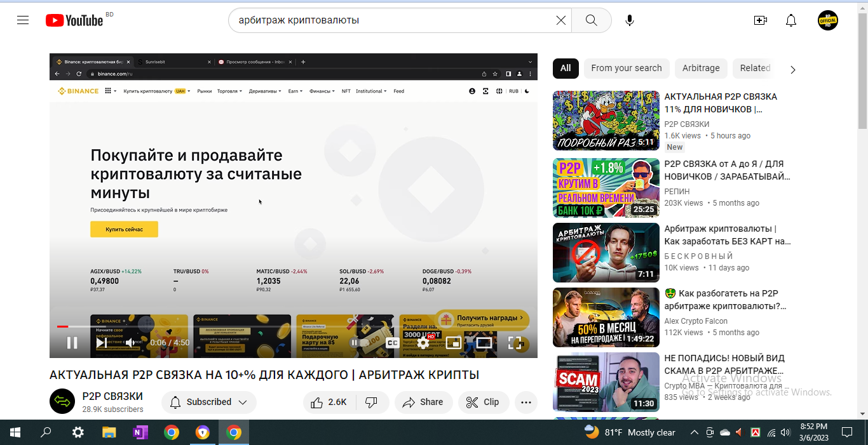Click the Share button

point(423,402)
